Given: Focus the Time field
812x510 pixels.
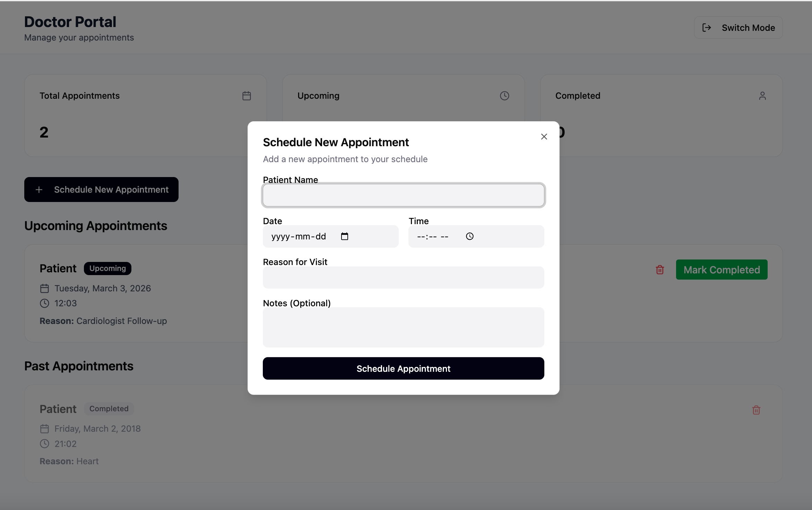Looking at the screenshot, I should (433, 236).
